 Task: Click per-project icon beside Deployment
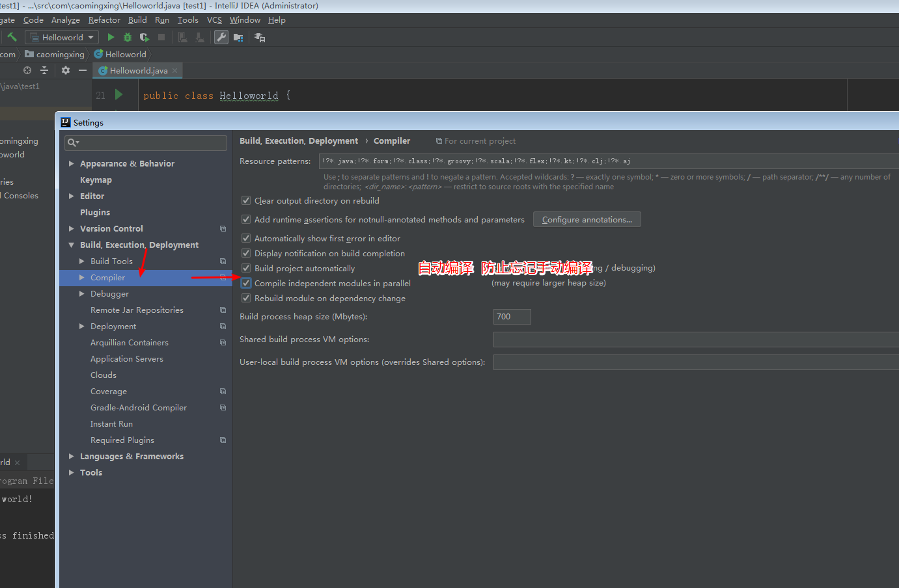coord(223,327)
